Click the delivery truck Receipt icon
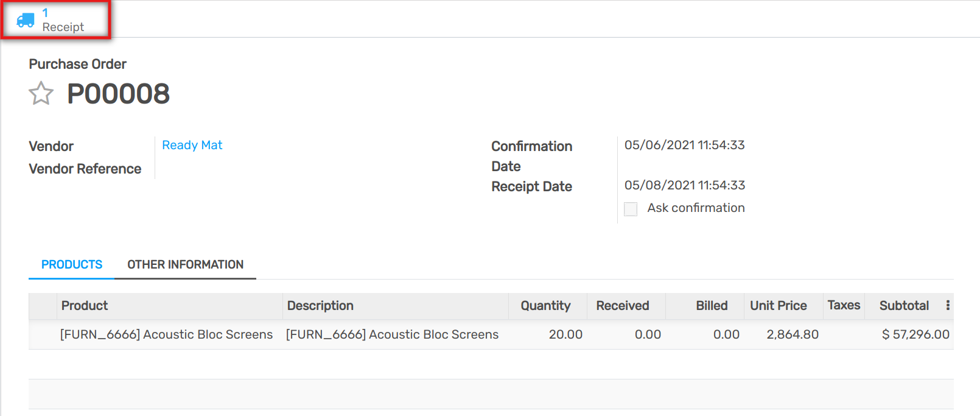Screen dimensions: 980x416 (x=26, y=20)
